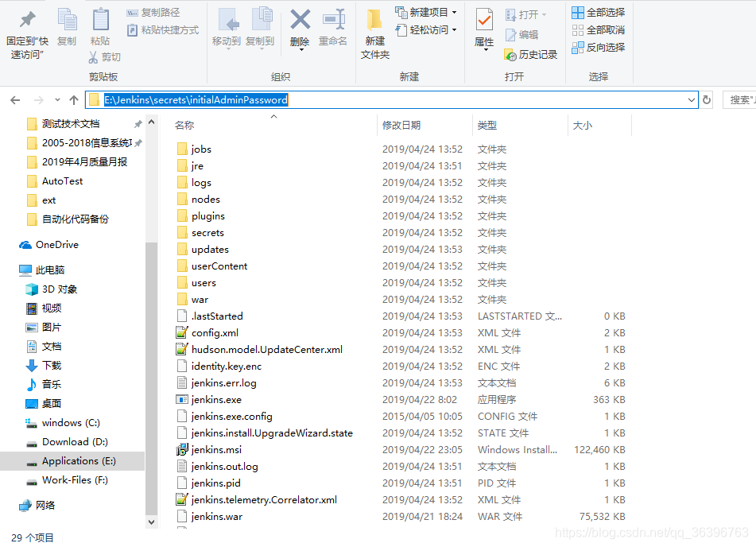This screenshot has width=756, height=547.
Task: Open Properties (属性) from the ribbon
Action: pyautogui.click(x=484, y=28)
